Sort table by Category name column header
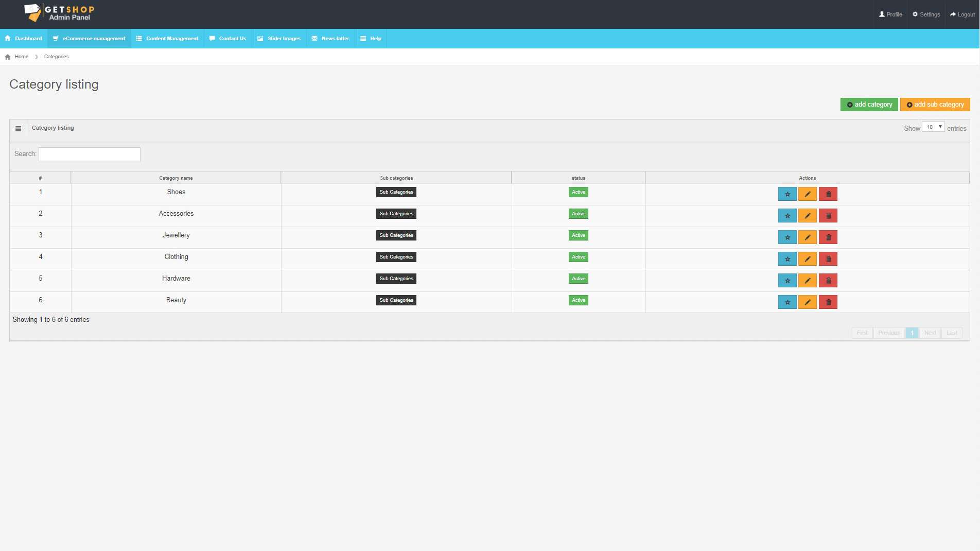The width and height of the screenshot is (980, 551). coord(176,178)
